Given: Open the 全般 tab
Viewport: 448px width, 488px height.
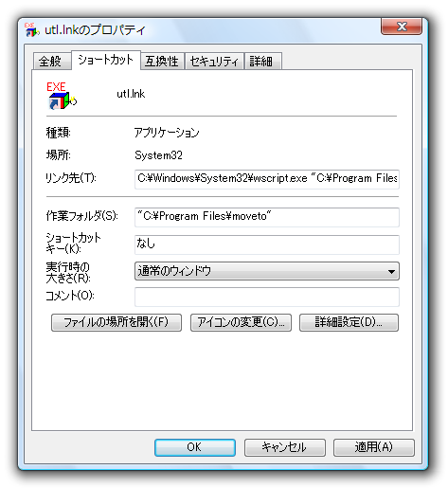Looking at the screenshot, I should 52,61.
